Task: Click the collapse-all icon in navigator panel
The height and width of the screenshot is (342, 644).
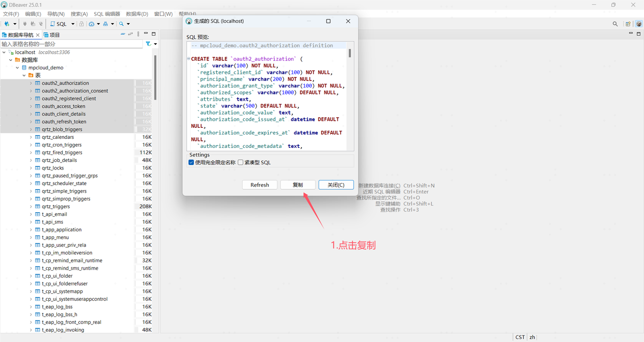Action: coord(123,34)
